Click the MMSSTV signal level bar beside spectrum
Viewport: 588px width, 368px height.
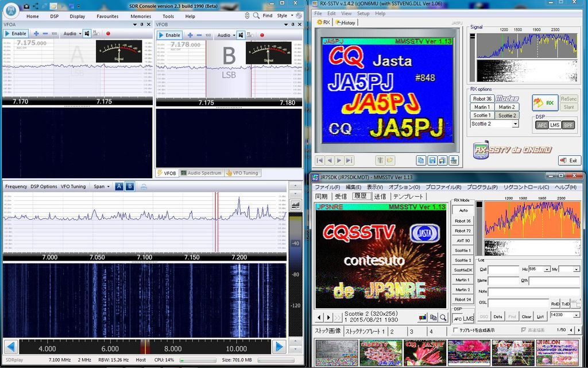[x=479, y=228]
